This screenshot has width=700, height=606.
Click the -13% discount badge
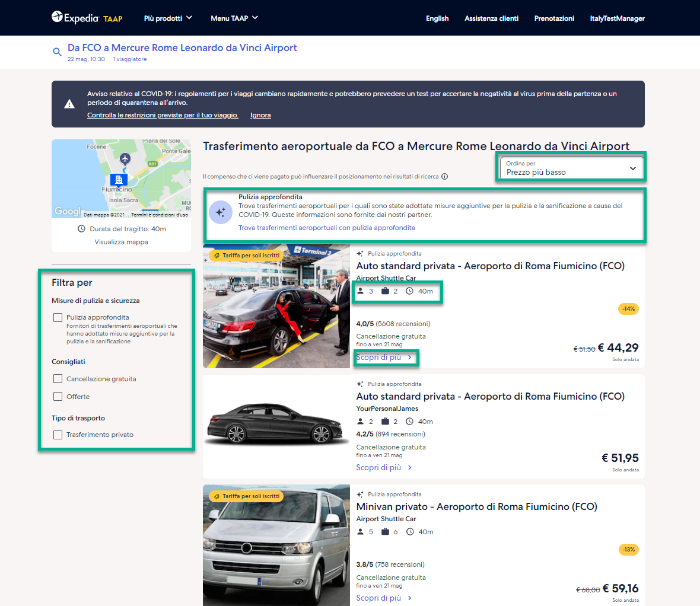(628, 549)
